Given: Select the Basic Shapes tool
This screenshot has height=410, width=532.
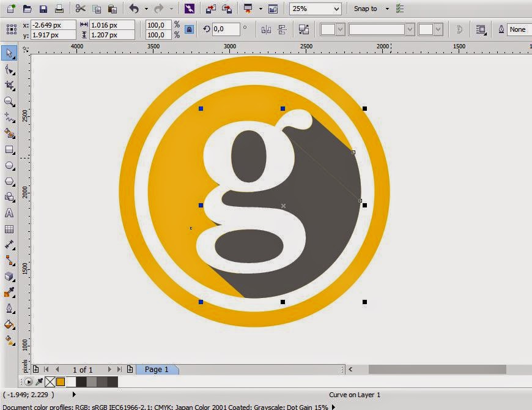Looking at the screenshot, I should 10,197.
